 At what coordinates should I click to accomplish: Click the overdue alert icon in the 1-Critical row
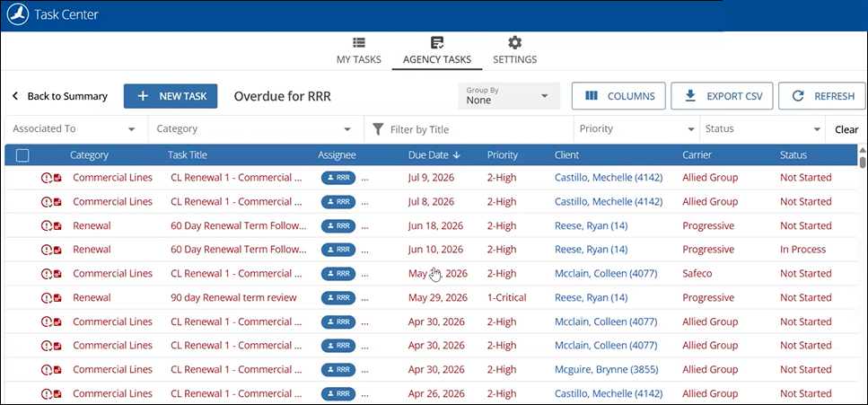pos(47,298)
